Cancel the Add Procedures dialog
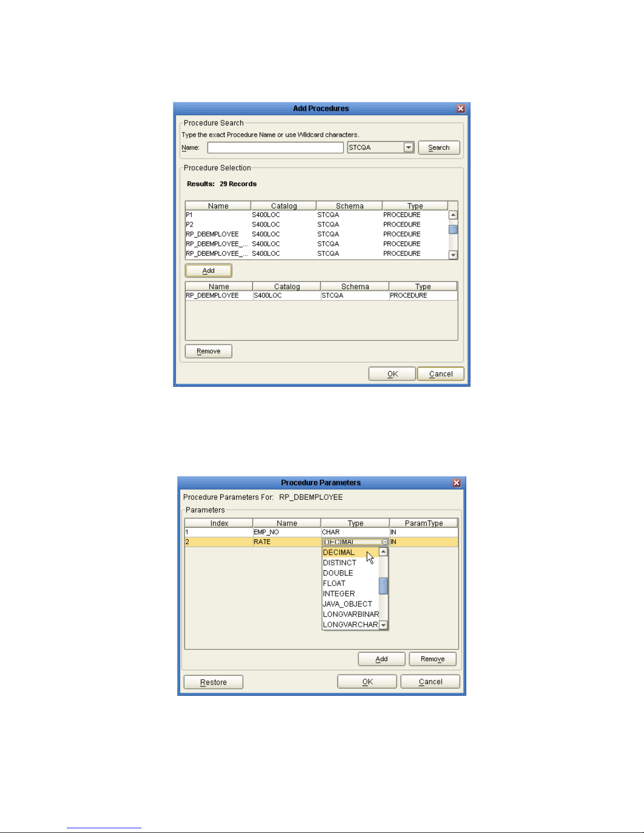 (441, 374)
